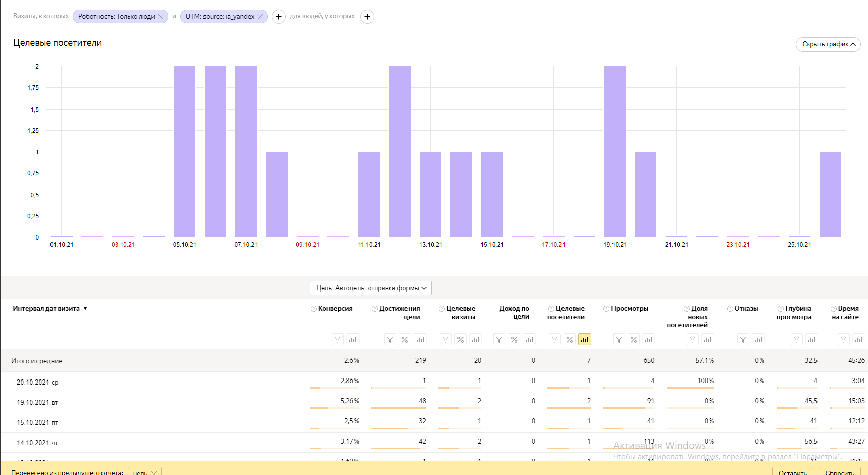This screenshot has width=868, height=475.
Task: Open help for Достижения цели metric
Action: (x=375, y=309)
